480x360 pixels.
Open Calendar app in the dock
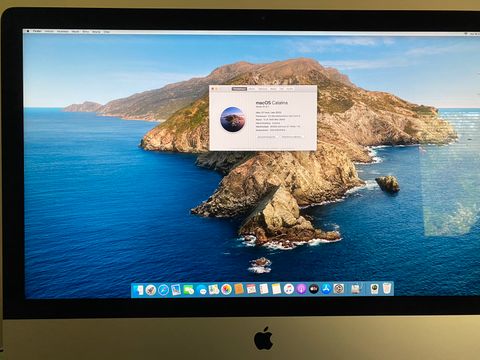(x=251, y=289)
